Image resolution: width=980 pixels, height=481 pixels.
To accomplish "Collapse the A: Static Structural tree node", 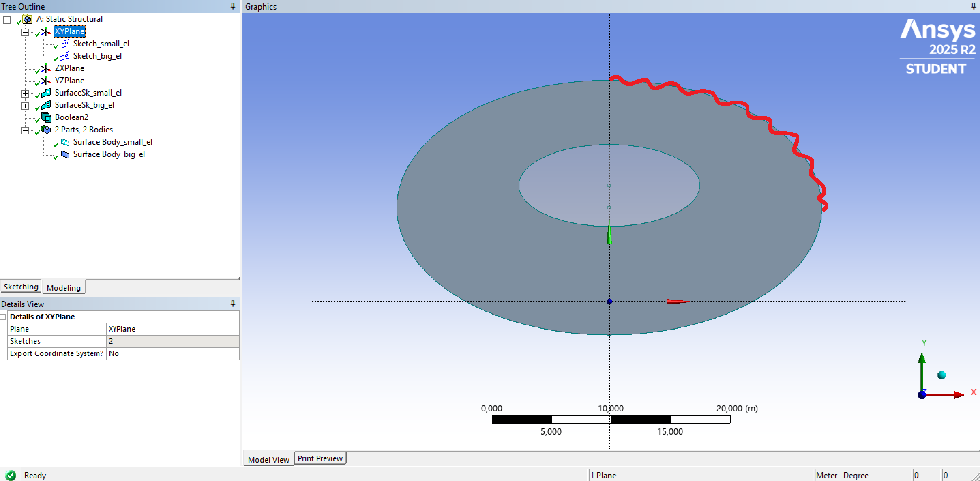I will [6, 19].
